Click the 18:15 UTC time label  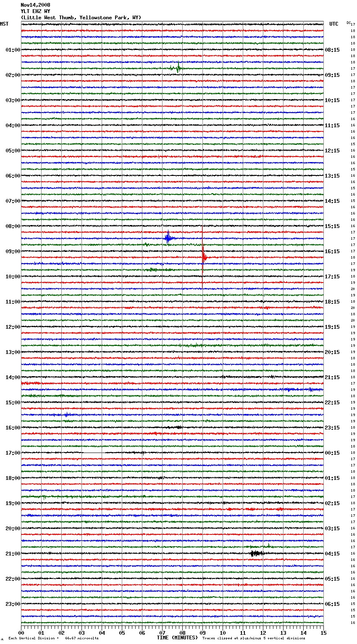coord(332,302)
